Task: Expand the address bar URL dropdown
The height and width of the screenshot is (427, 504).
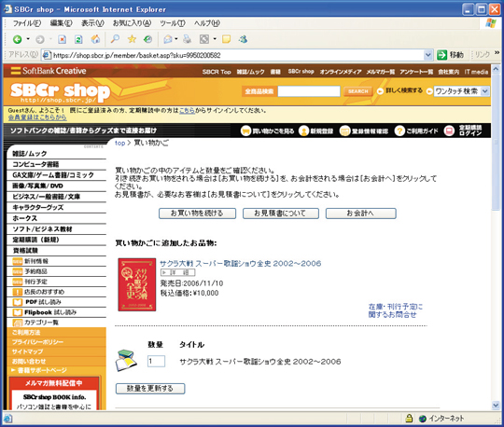Action: coord(427,55)
